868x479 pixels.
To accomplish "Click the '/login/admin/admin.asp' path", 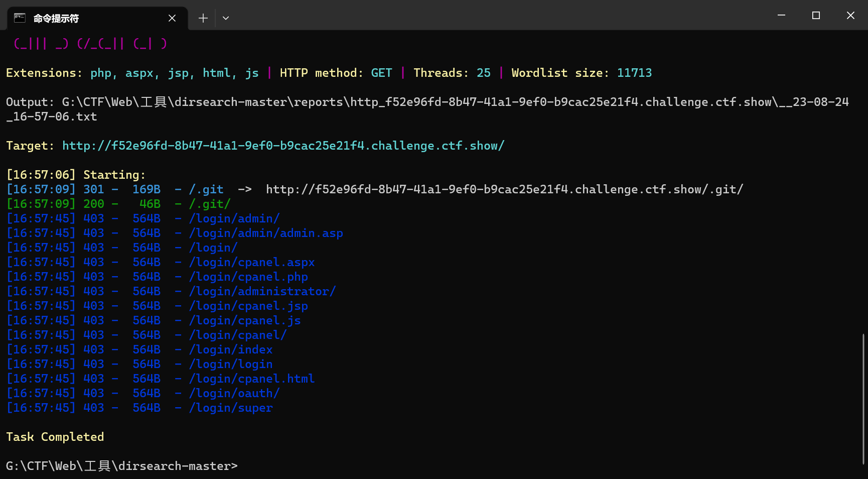I will point(266,233).
